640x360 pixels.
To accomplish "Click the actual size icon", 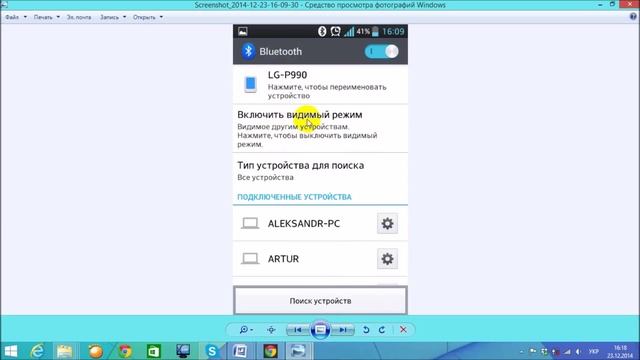I will pyautogui.click(x=271, y=329).
